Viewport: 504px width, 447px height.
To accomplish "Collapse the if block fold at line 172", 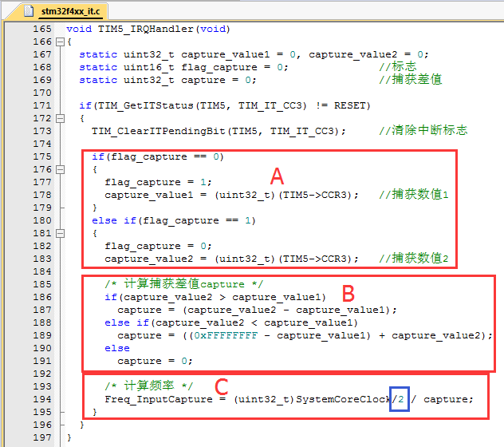I will tap(60, 118).
